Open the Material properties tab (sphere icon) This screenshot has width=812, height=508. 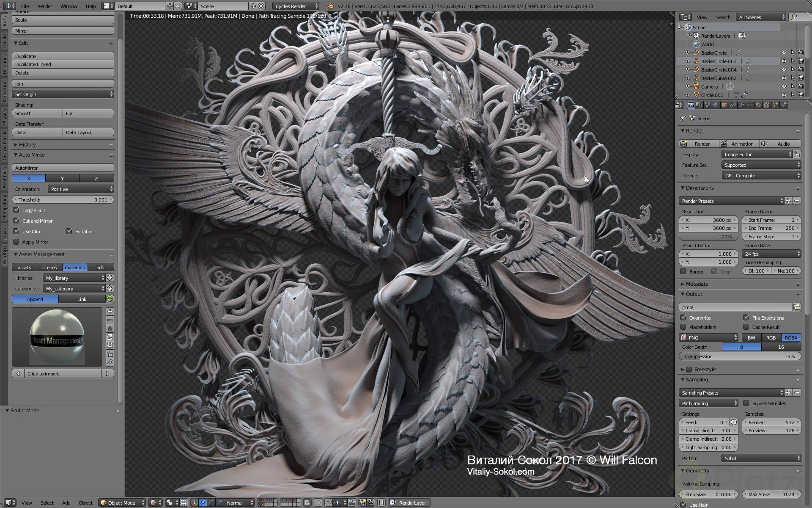[758, 106]
